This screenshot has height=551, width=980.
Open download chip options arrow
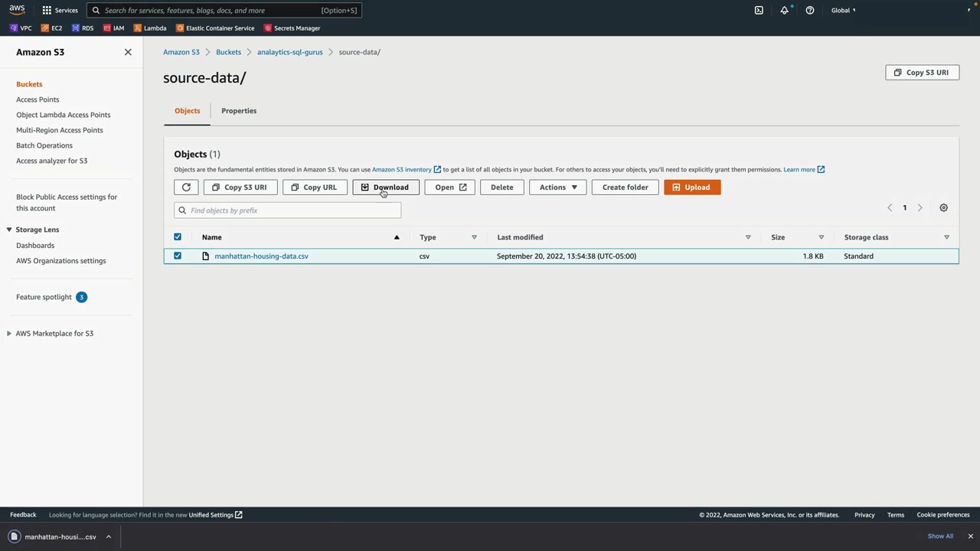[x=109, y=537]
